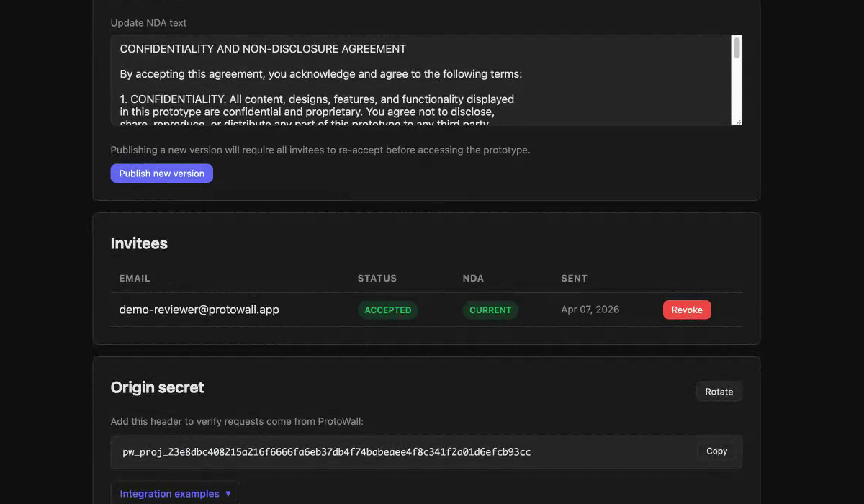
Task: Select the email demo-reviewer@protowall.app
Action: click(199, 309)
